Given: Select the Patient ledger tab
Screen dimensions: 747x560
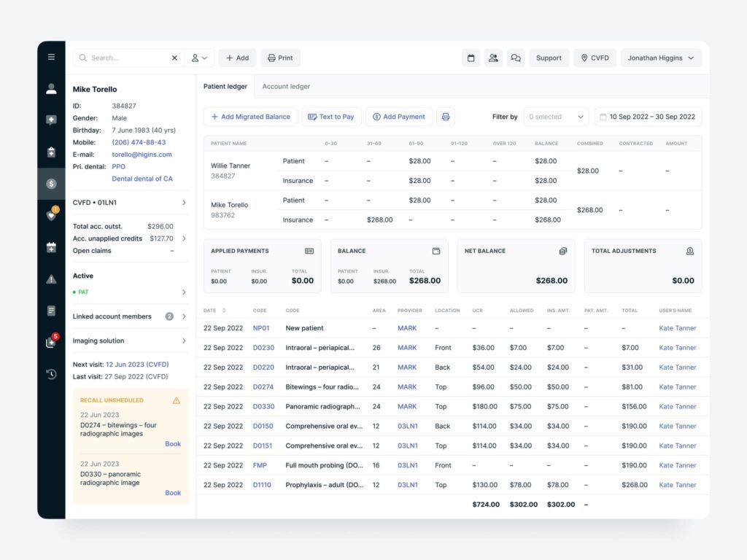Looking at the screenshot, I should tap(225, 86).
